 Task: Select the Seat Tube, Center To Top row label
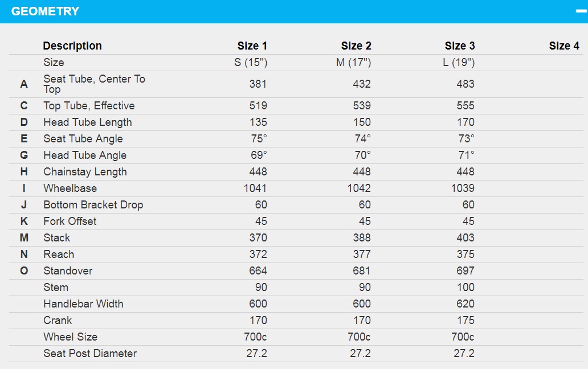[x=94, y=84]
